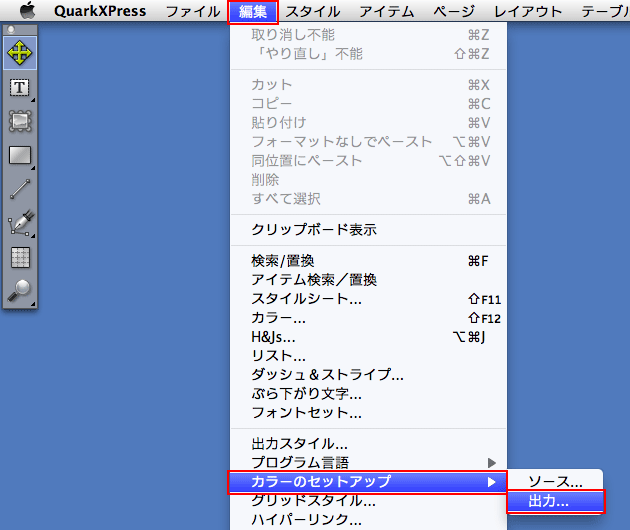Expand カラーのセットアップ submenu
630x530 pixels.
[367, 482]
